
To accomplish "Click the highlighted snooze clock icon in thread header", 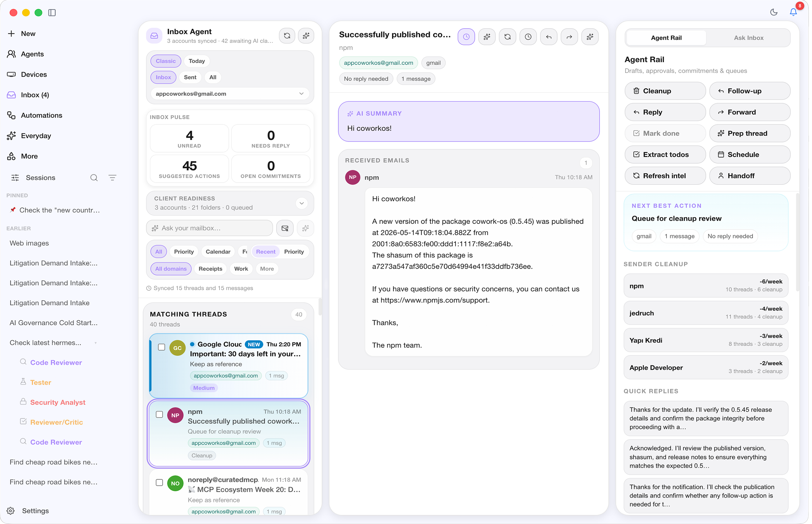I will [466, 37].
